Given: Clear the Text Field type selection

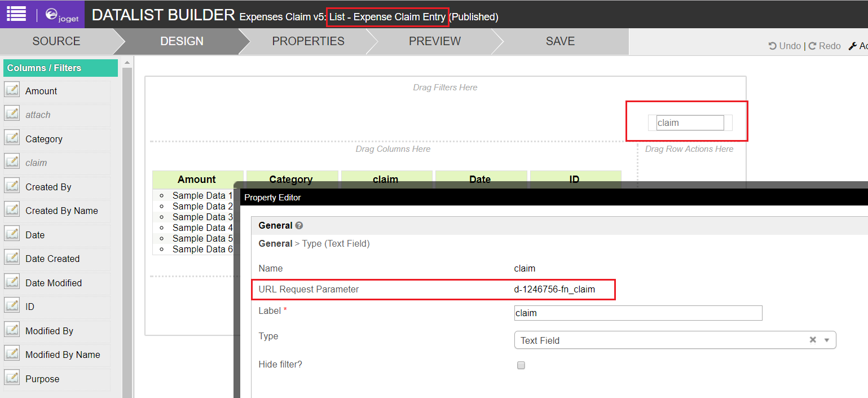Looking at the screenshot, I should 813,340.
